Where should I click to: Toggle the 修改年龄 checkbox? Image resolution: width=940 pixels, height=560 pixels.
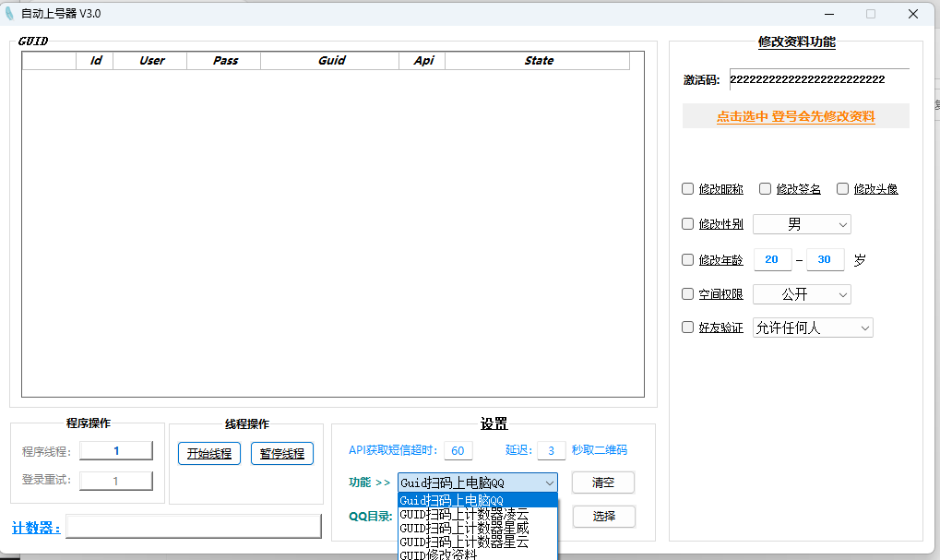pyautogui.click(x=687, y=260)
